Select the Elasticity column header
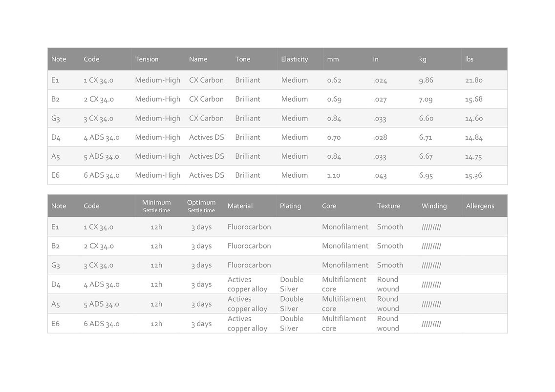Viewport: 555px width, 392px height. tap(295, 59)
